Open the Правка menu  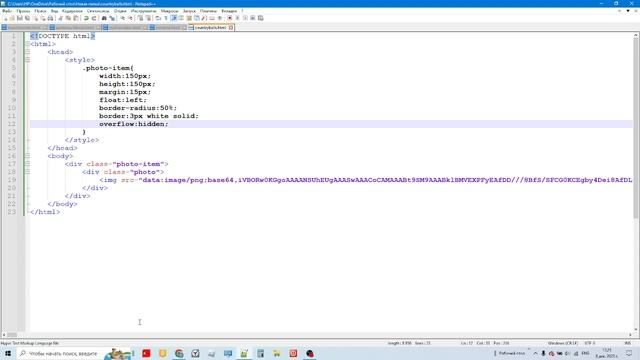pos(23,11)
